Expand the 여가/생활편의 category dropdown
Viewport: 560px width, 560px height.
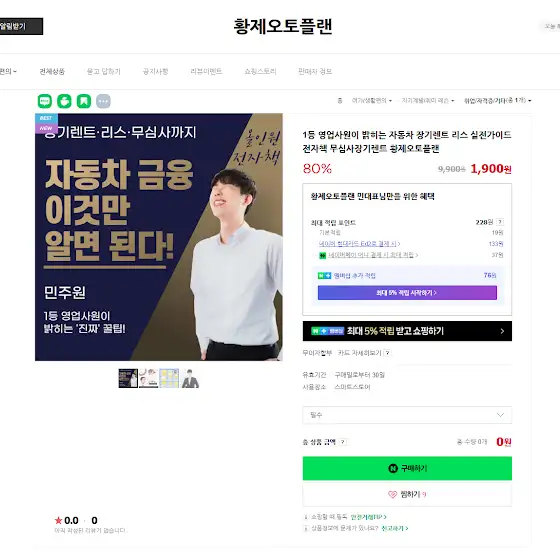tap(371, 101)
